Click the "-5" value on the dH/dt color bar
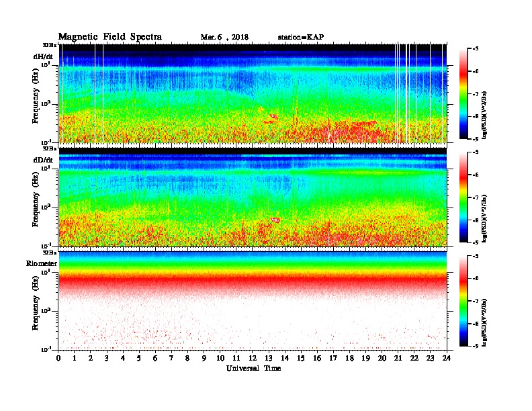Viewport: 532px width, 411px height. coord(476,49)
